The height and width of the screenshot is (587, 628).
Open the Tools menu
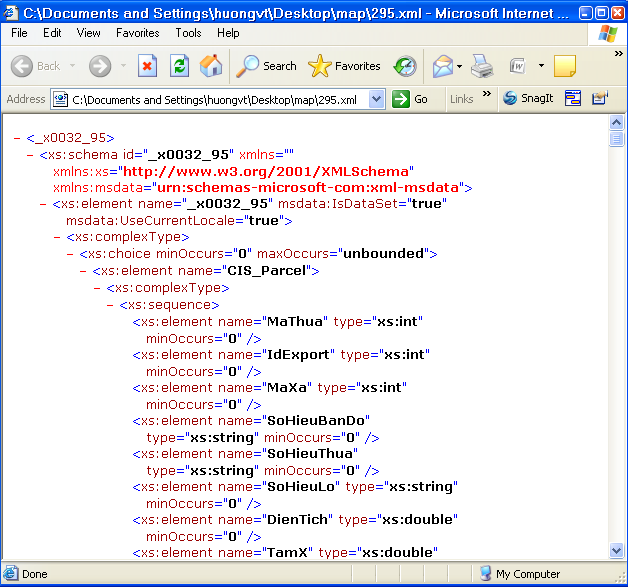(x=188, y=33)
